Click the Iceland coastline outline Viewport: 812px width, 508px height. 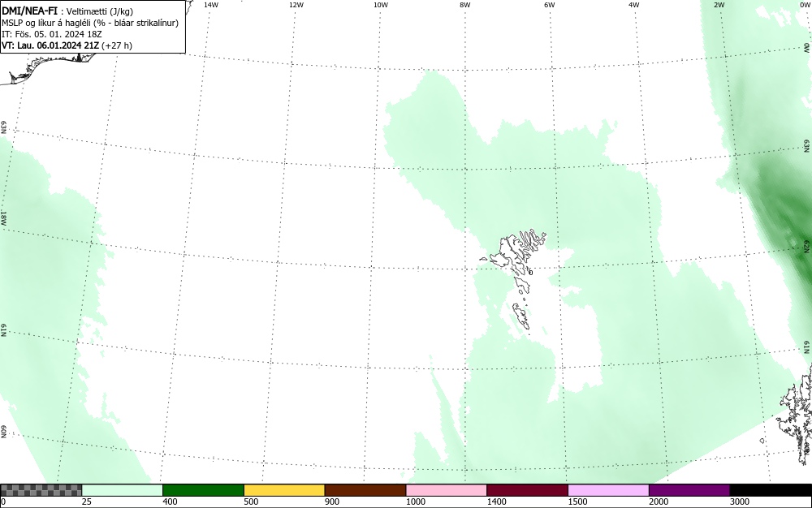click(50, 65)
